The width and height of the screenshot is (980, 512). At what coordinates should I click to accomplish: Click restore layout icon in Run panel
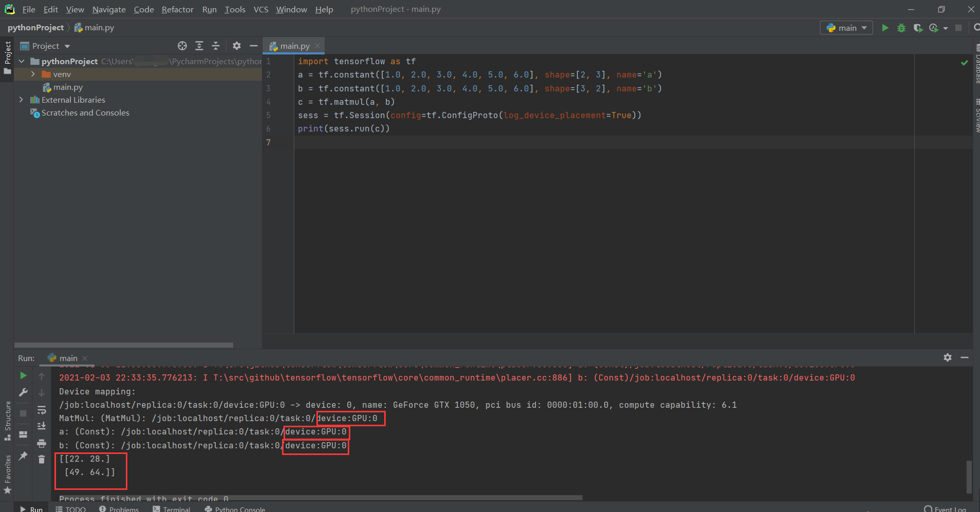point(23,434)
